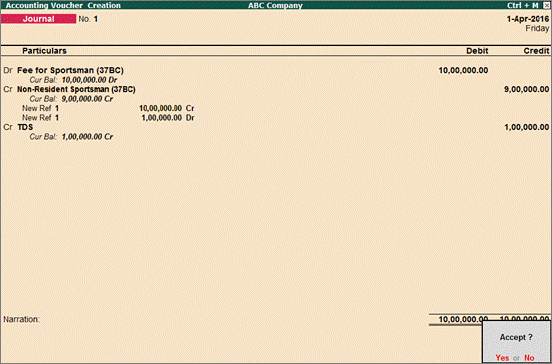Click Cr prefix beside Non-Resident Sportsman
Screen dimensions: 552x364
tap(8, 89)
